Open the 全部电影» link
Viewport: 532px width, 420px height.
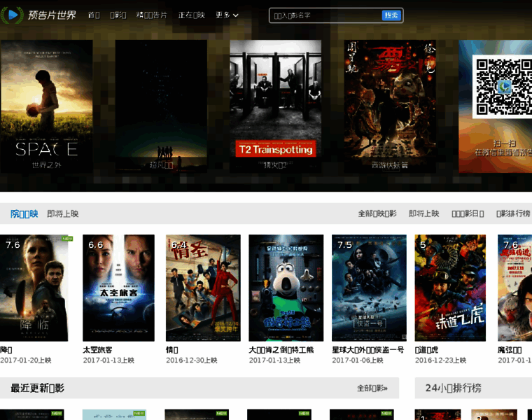pos(372,388)
